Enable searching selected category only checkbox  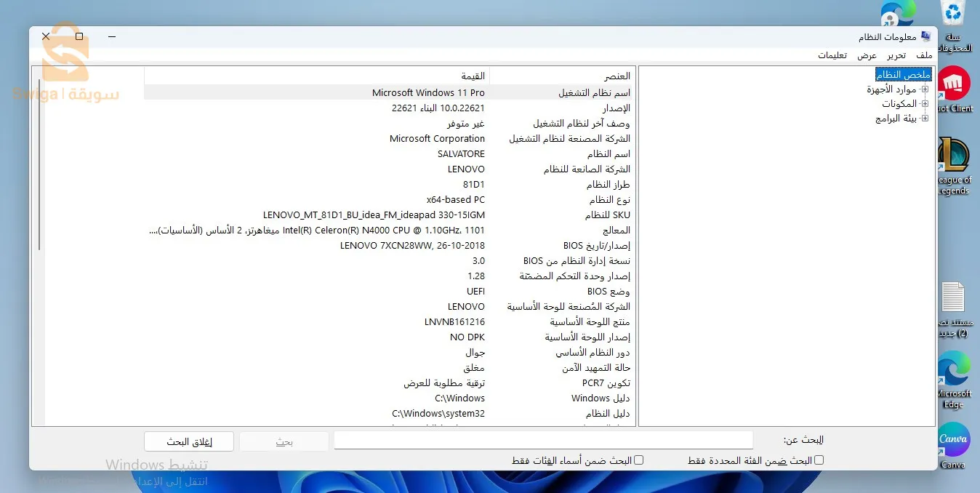(819, 460)
